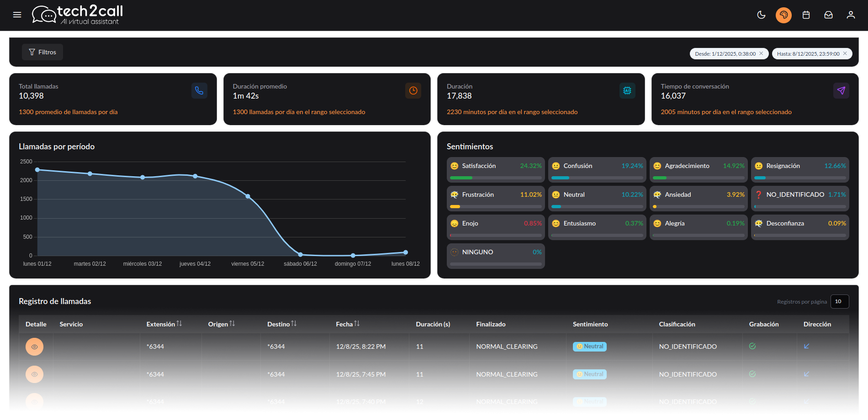This screenshot has height=420, width=868.
Task: Click NO_IDENTIFICADO question mark icon
Action: click(759, 195)
